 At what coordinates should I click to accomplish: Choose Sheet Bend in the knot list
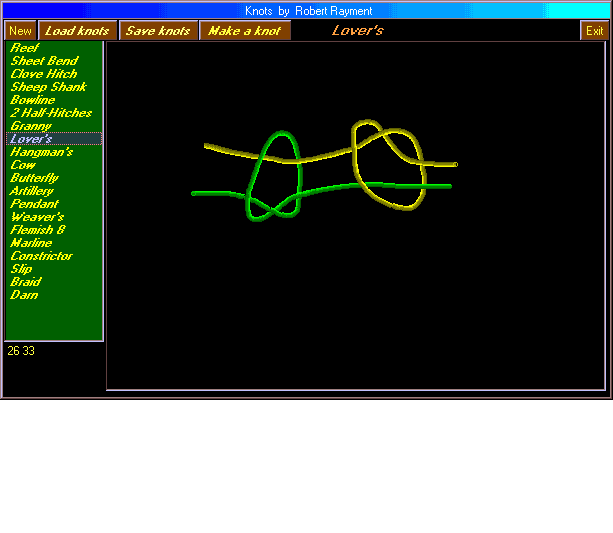point(44,61)
